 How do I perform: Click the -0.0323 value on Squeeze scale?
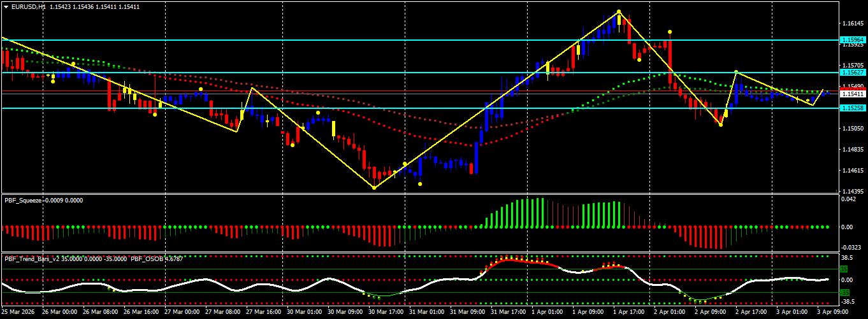point(851,247)
